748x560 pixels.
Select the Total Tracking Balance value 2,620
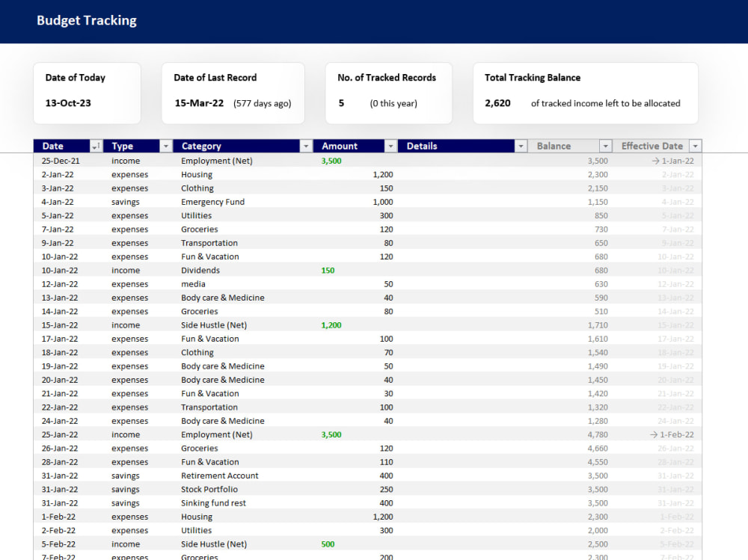click(x=497, y=102)
